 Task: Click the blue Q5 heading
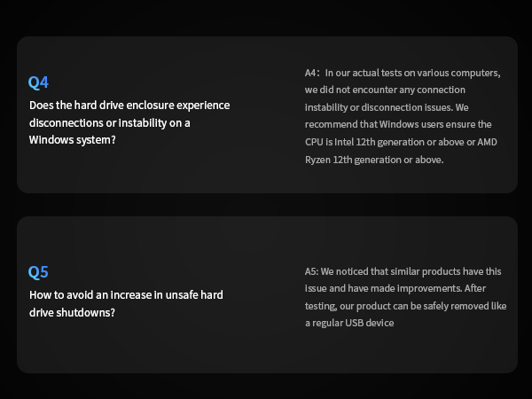point(38,272)
